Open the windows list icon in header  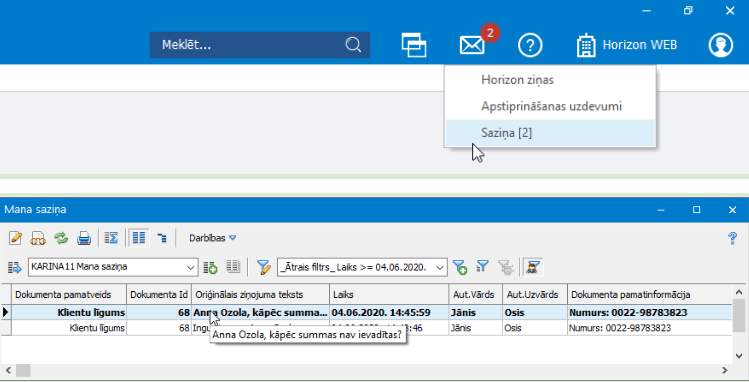pos(414,45)
